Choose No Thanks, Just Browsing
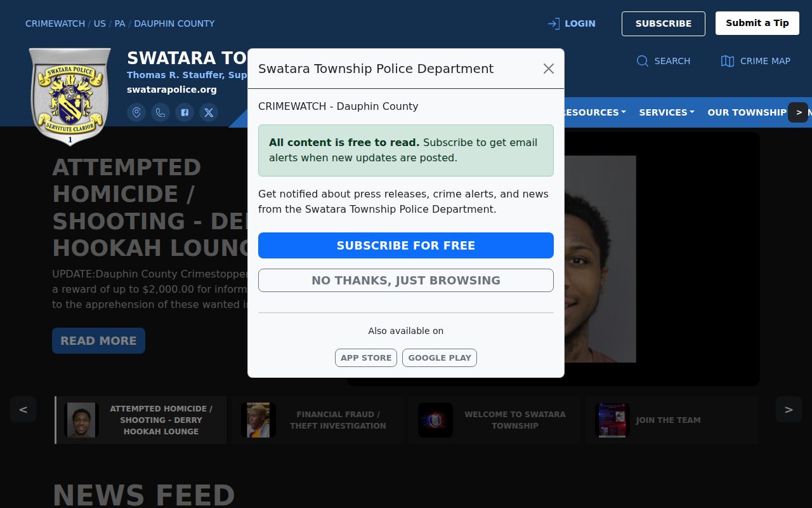The image size is (812, 508). [406, 280]
